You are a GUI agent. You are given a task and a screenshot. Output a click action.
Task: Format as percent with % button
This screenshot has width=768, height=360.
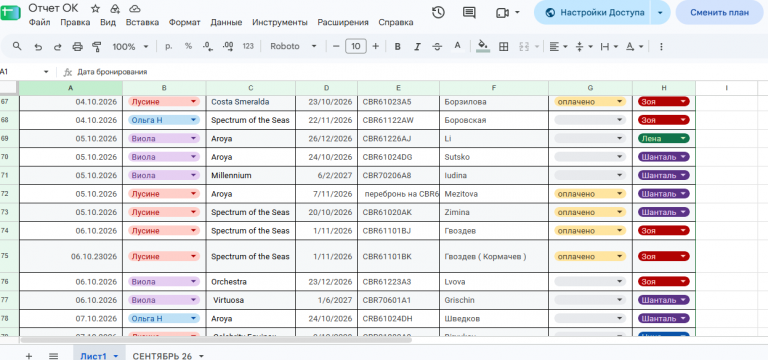188,46
